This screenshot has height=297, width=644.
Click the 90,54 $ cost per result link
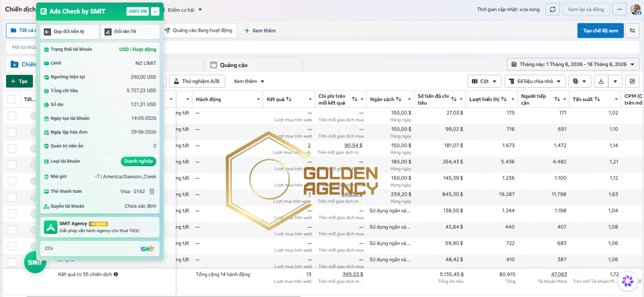354,145
